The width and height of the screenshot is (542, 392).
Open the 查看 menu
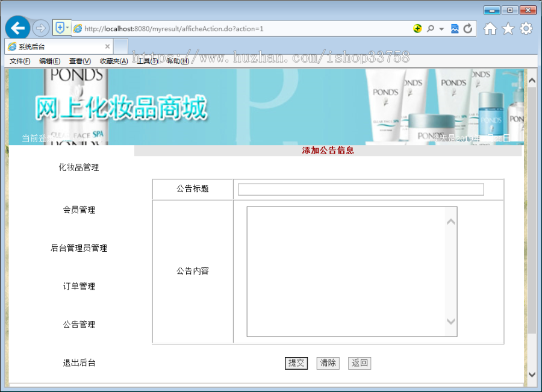coord(80,61)
